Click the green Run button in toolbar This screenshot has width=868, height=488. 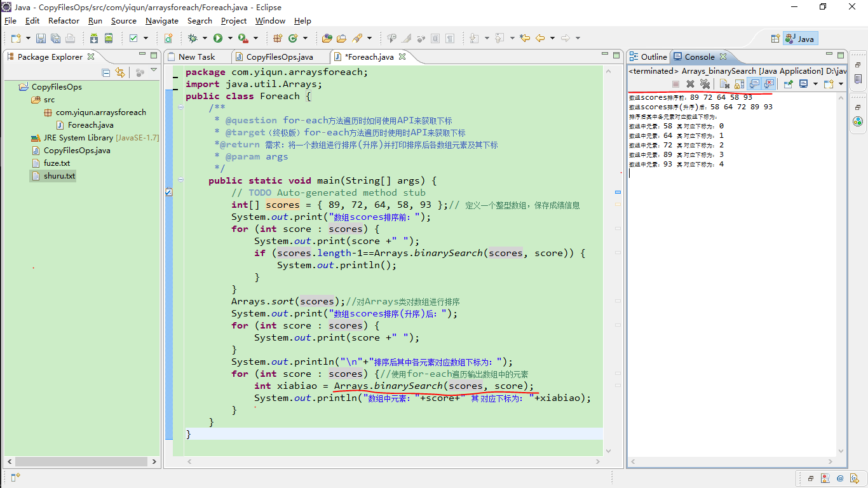(x=218, y=38)
